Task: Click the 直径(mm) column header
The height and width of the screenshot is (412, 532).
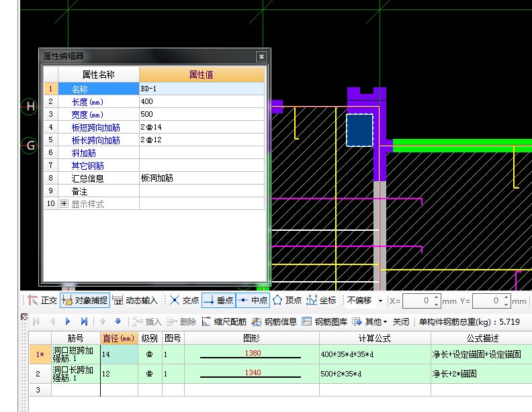Action: coord(119,338)
